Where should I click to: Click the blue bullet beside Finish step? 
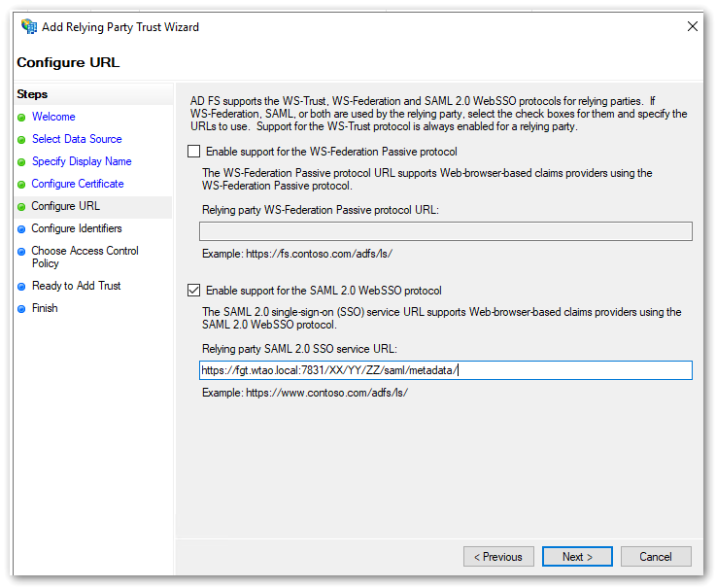coord(21,309)
